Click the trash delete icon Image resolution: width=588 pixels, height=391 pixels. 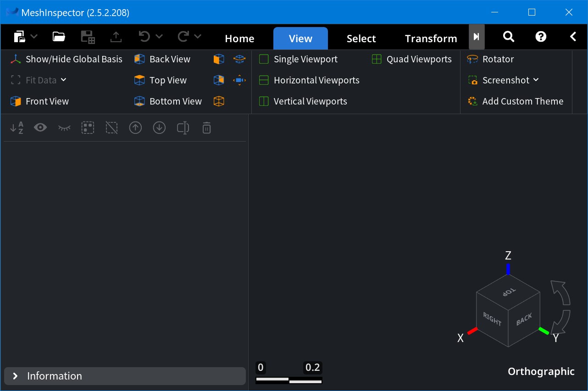(207, 128)
